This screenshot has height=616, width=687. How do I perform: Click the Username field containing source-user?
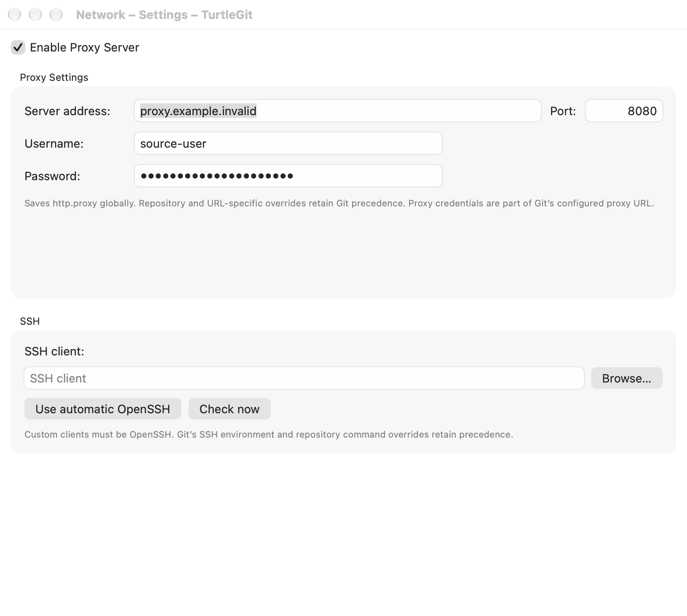[288, 143]
